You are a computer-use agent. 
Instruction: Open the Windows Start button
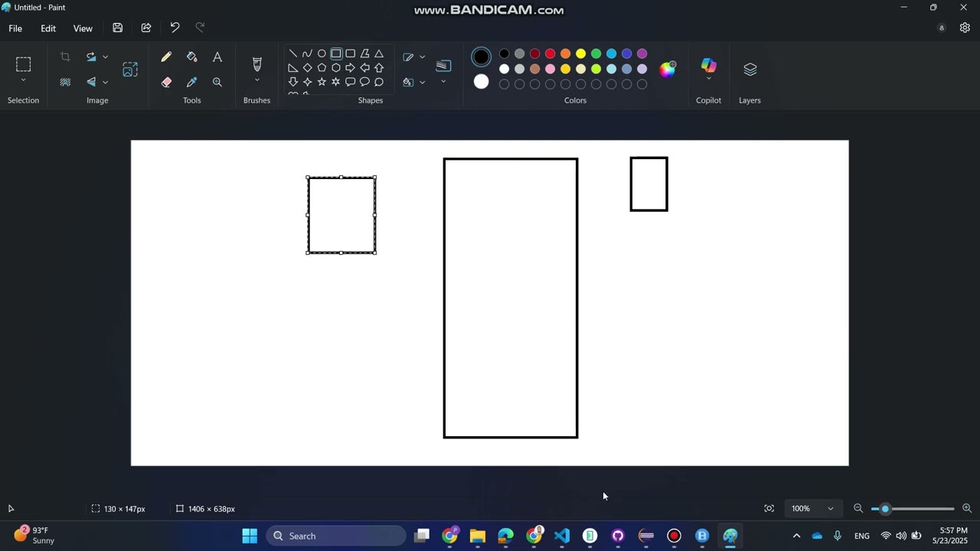(250, 536)
